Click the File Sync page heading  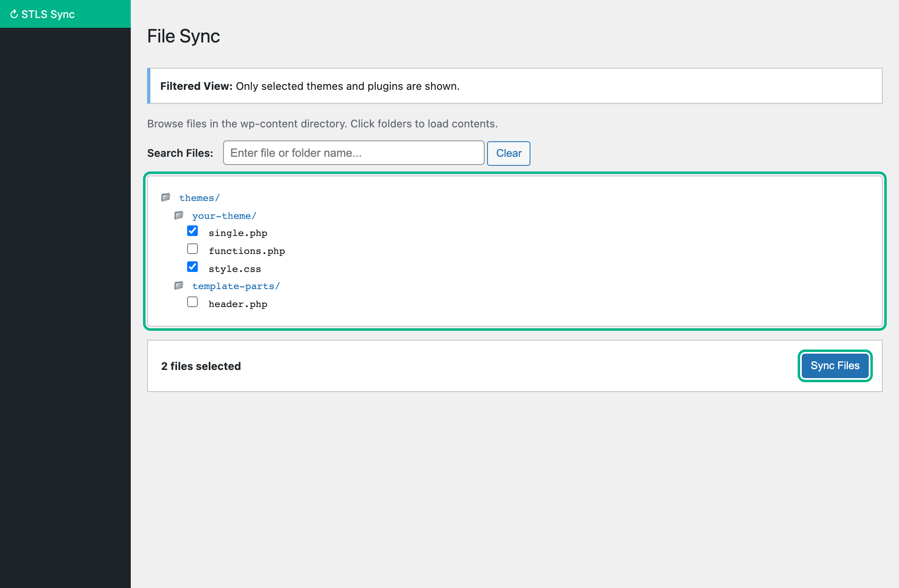183,36
